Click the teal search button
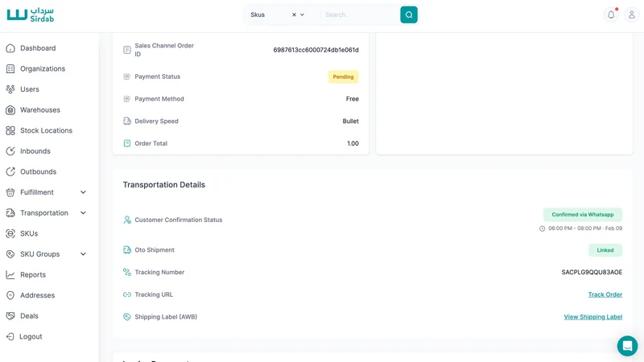644x362 pixels. pyautogui.click(x=409, y=14)
